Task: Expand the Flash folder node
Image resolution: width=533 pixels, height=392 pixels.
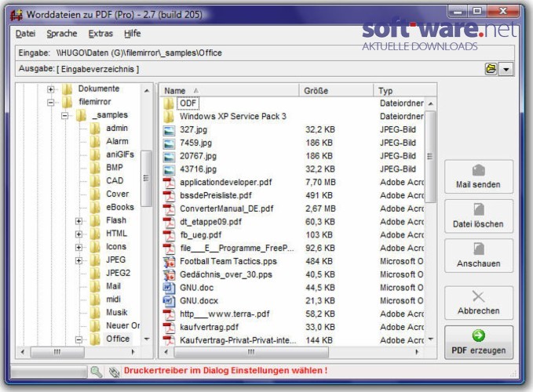Action: (78, 221)
